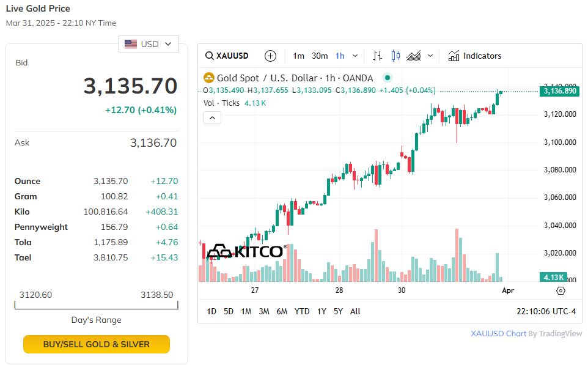Select the bars chart style icon
This screenshot has height=365, width=588.
377,56
